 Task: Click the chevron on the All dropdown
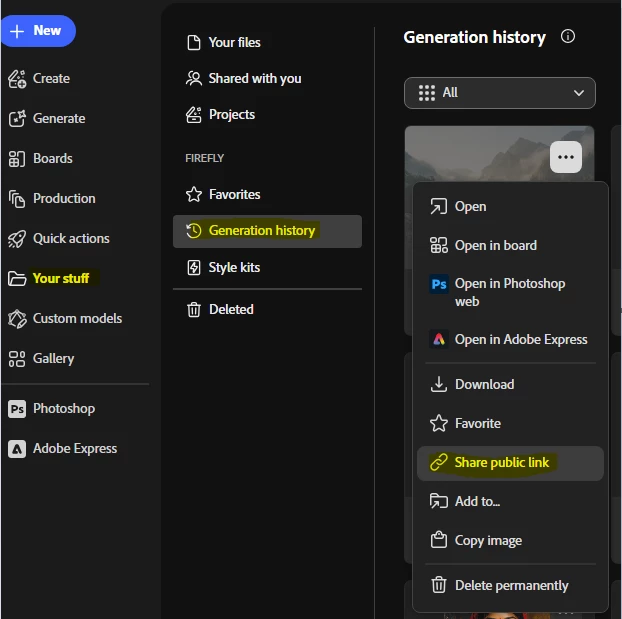click(579, 93)
